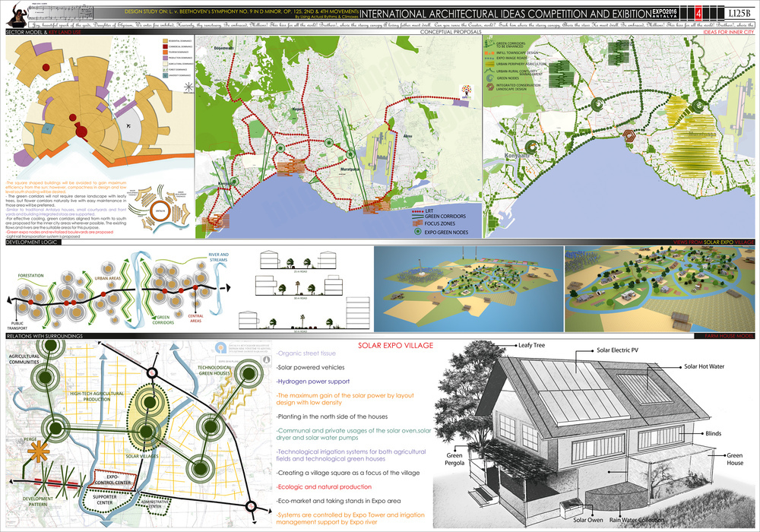Viewport: 760px width, 532px height.
Task: Click the Solar Electric PV label
Action: tap(617, 350)
